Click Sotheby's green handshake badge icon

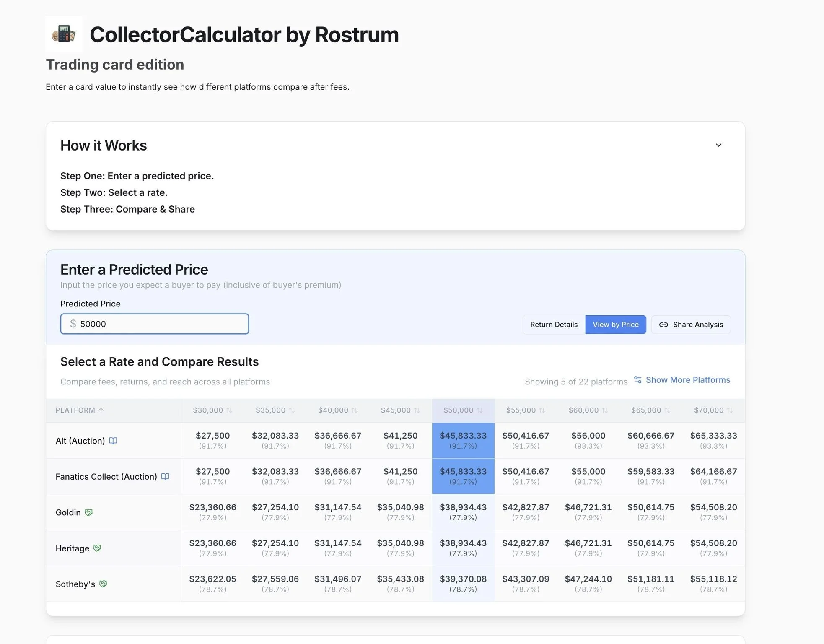point(103,584)
